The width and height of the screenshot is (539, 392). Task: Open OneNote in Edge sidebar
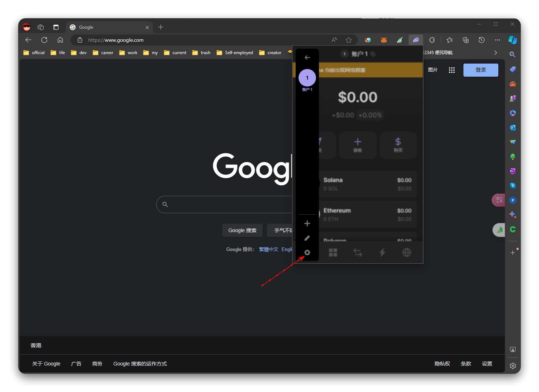(513, 171)
